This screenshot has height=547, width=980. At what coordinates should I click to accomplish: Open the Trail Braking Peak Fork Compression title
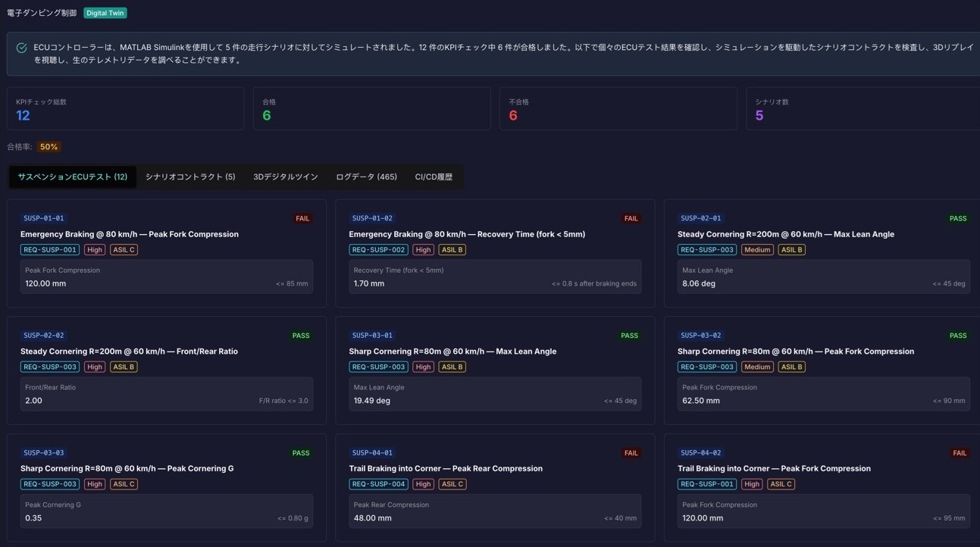tap(774, 469)
